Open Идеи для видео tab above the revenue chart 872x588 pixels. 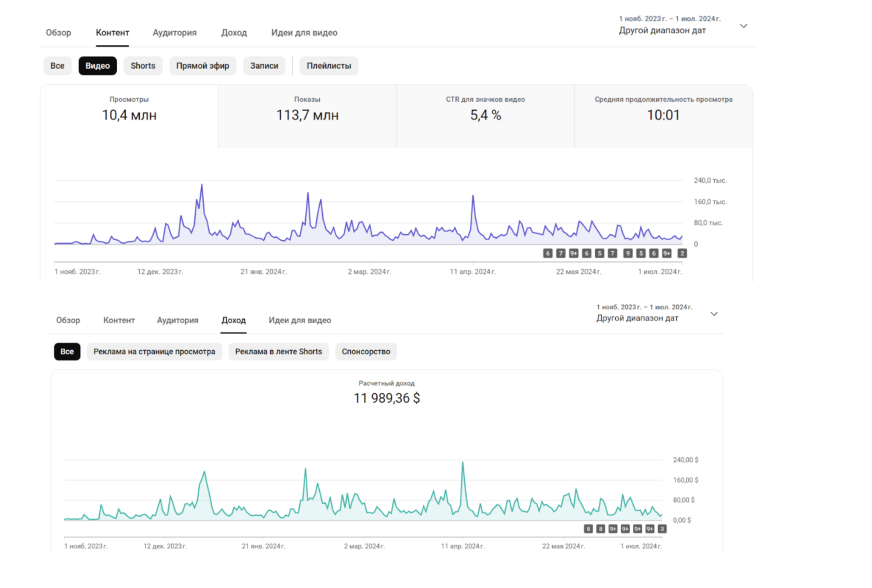tap(299, 320)
